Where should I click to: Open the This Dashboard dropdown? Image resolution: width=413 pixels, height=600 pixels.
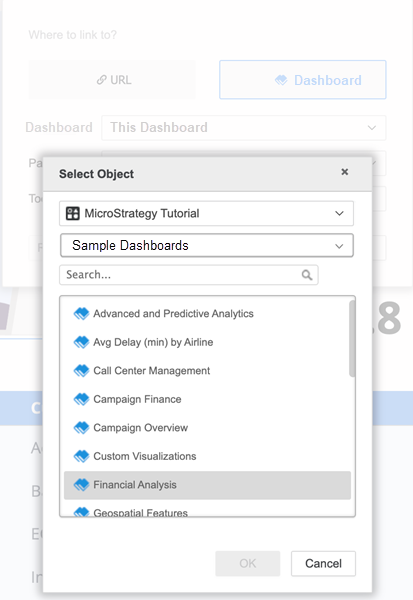(243, 127)
